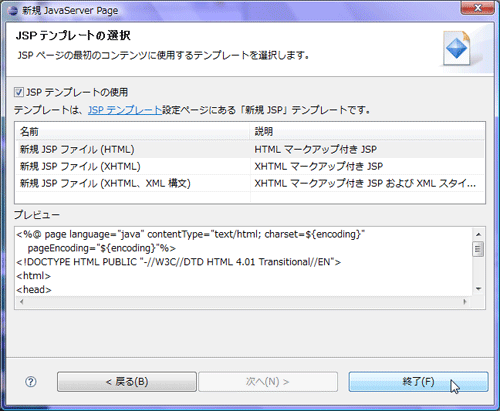The image size is (500, 411).
Task: Select template 新規 JSP ファイル (XHTML、XML 構文)
Action: tap(105, 183)
